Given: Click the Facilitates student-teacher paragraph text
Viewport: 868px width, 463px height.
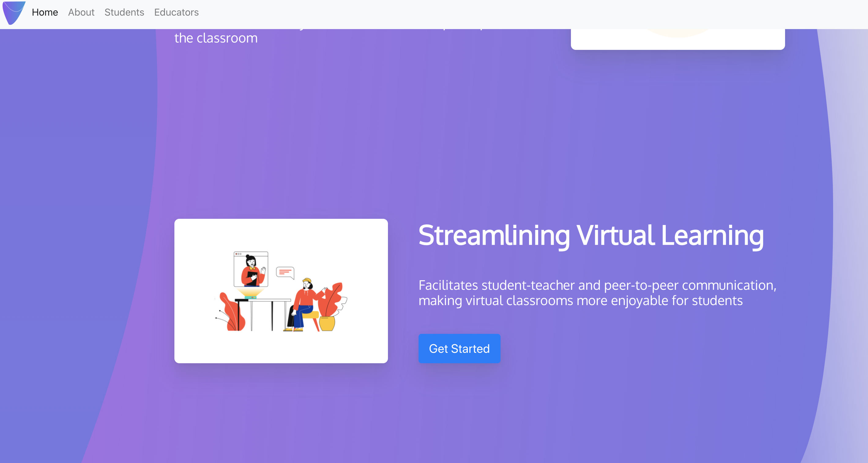Looking at the screenshot, I should coord(597,293).
